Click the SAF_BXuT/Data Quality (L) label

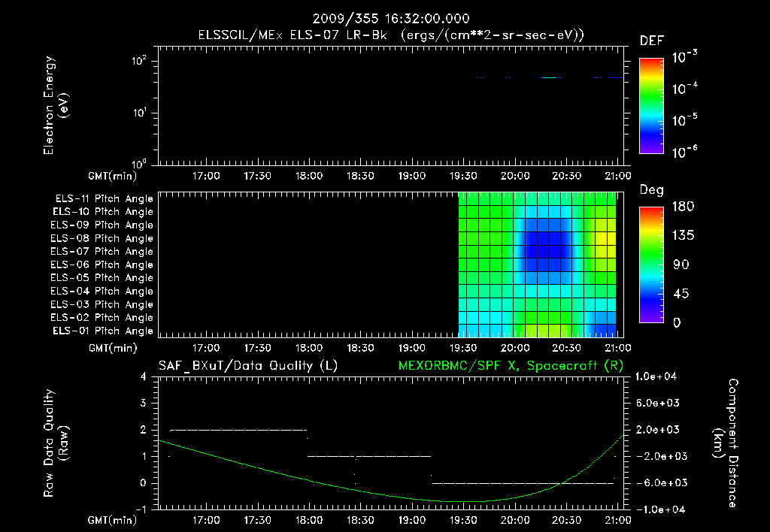(248, 366)
